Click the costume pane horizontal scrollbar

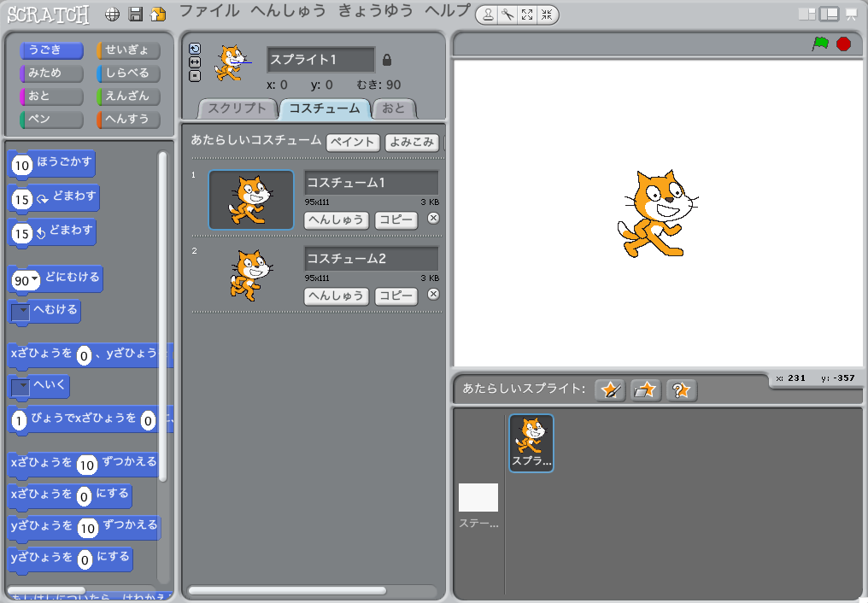coord(287,591)
